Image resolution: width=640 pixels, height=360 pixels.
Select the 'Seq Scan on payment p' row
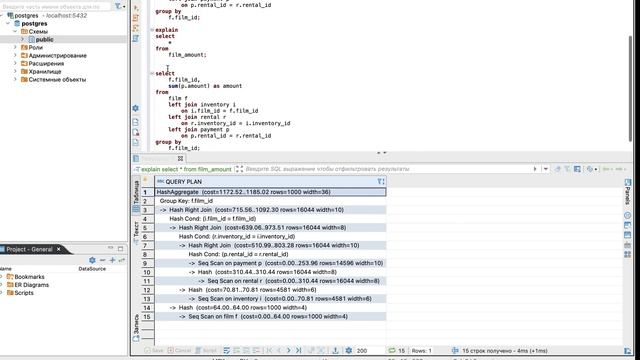pos(271,263)
